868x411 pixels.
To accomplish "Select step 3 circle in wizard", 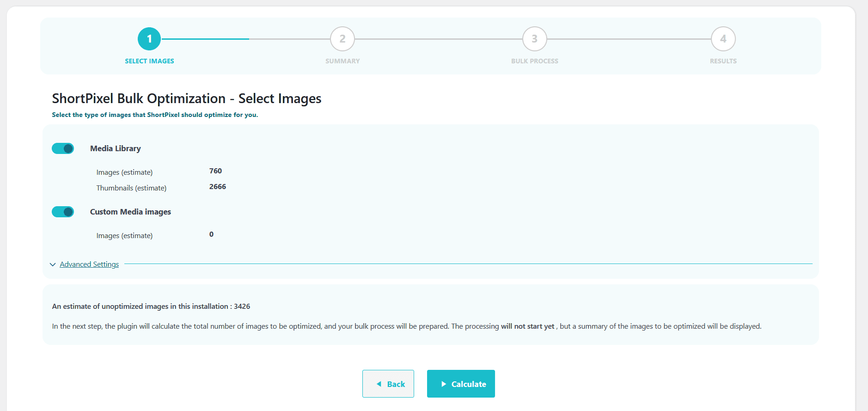I will pos(535,39).
